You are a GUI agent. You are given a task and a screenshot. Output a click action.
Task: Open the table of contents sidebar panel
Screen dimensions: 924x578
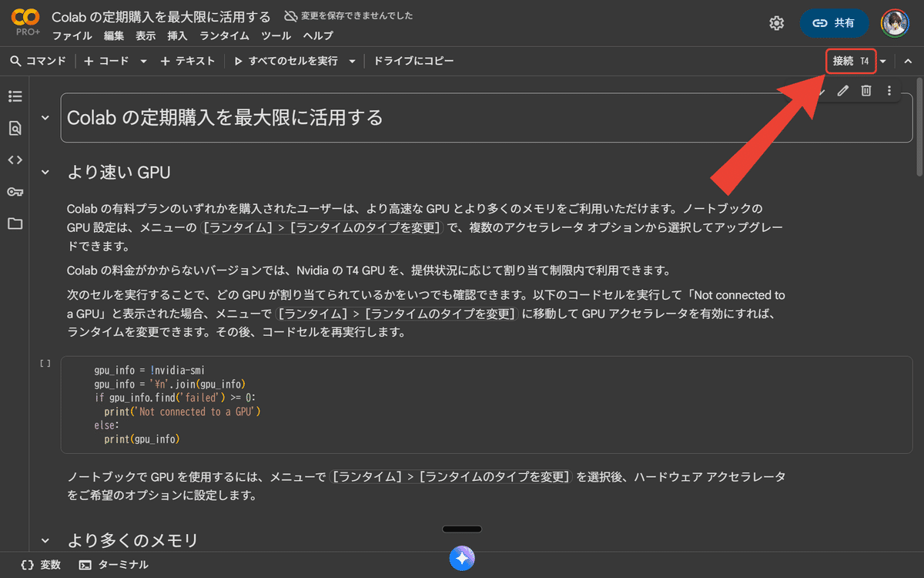coord(15,96)
